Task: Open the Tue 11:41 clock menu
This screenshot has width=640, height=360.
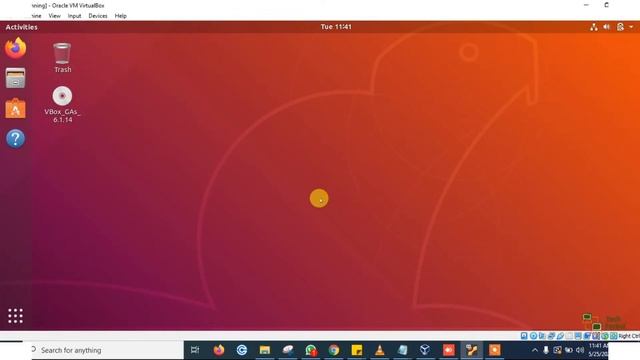Action: [x=336, y=27]
